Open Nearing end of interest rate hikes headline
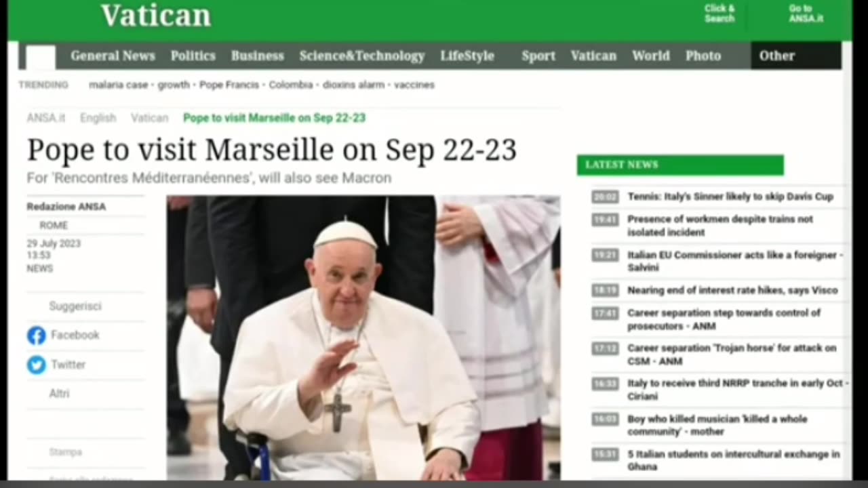The image size is (868, 488). [x=732, y=290]
